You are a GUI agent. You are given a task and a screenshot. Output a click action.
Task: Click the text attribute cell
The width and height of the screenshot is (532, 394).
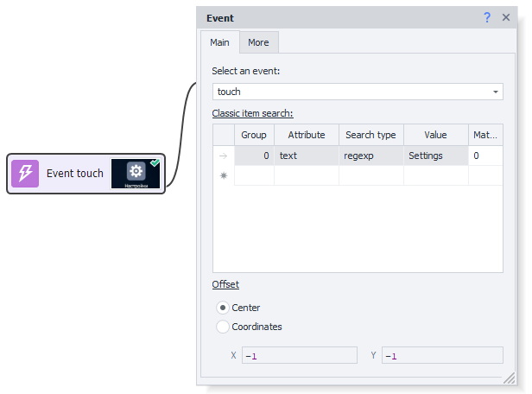click(306, 156)
